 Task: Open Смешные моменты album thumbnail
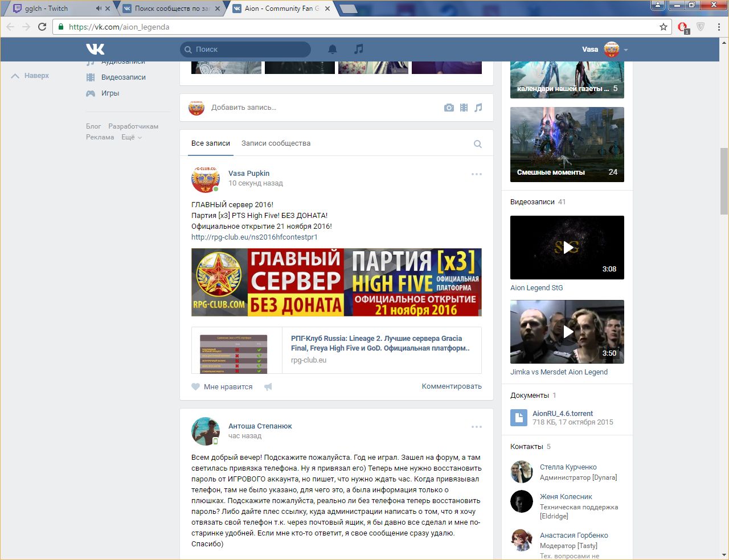(x=567, y=145)
